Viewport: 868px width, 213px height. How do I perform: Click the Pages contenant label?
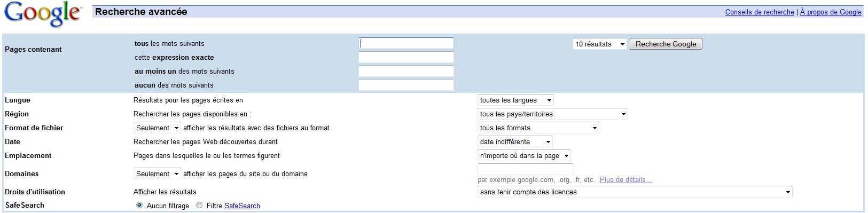[33, 49]
